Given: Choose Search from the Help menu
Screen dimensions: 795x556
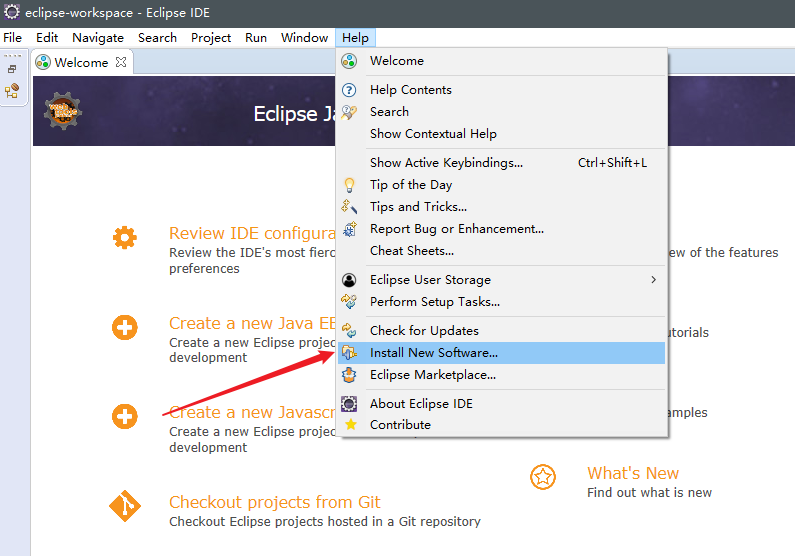Looking at the screenshot, I should pos(501,112).
